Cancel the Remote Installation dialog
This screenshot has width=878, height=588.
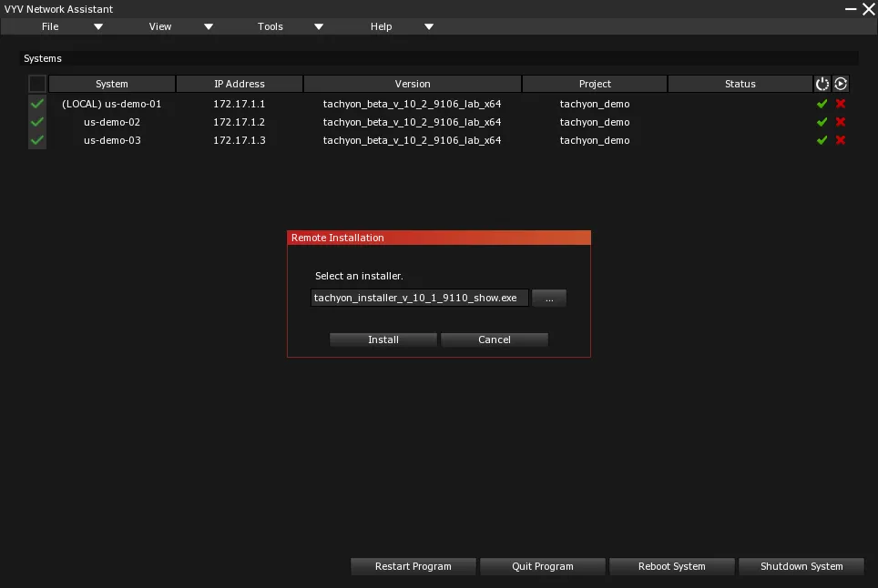click(x=494, y=340)
